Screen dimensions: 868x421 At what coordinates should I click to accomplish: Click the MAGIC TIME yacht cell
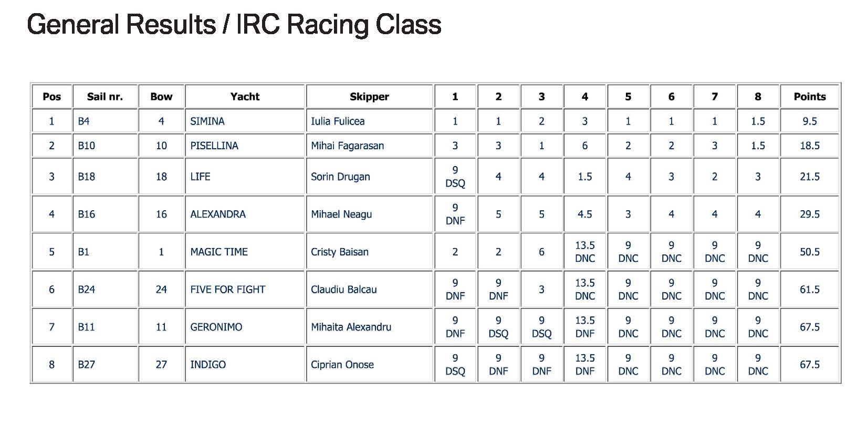245,252
